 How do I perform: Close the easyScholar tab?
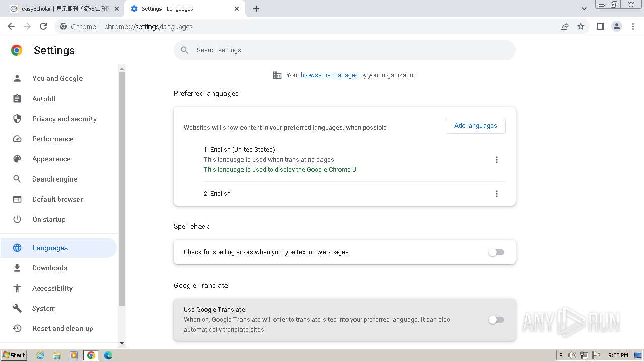(x=116, y=9)
